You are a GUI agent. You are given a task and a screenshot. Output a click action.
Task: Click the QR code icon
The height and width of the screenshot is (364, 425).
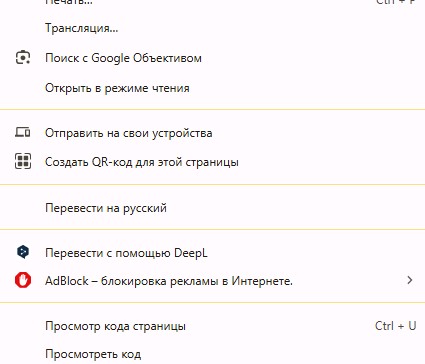23,161
